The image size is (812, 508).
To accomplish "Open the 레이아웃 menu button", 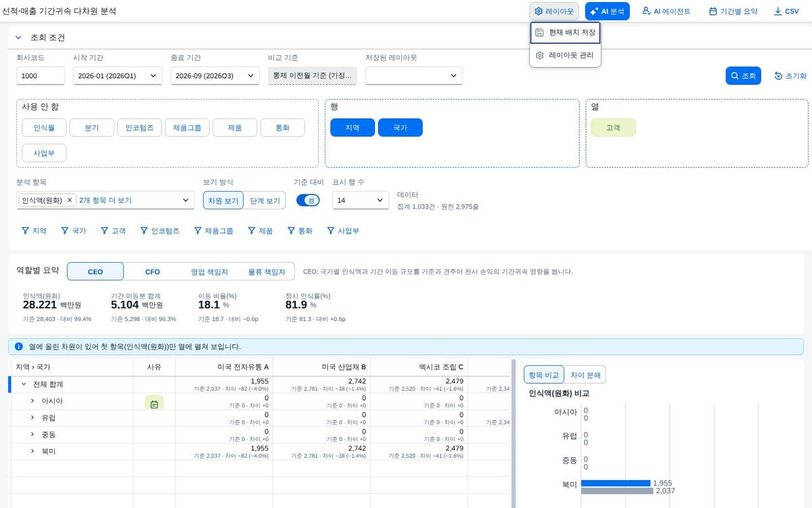I will (x=554, y=11).
